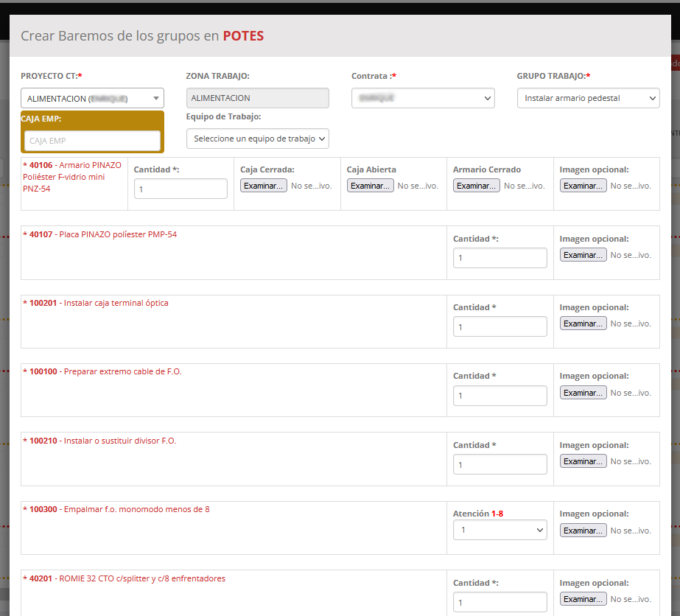Screen dimensions: 680x616
Task: Click the 100300 Empalmar f.o. monomodo text
Action: coord(116,509)
